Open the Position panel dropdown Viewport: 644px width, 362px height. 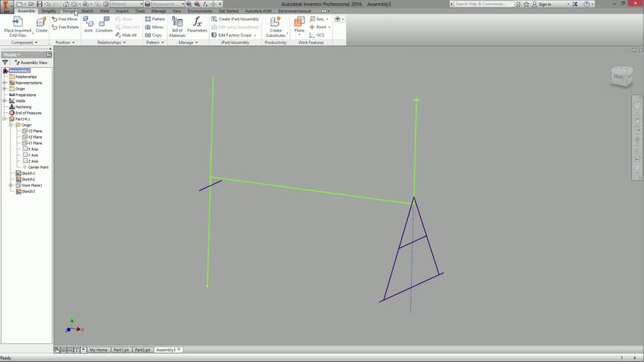click(65, 42)
